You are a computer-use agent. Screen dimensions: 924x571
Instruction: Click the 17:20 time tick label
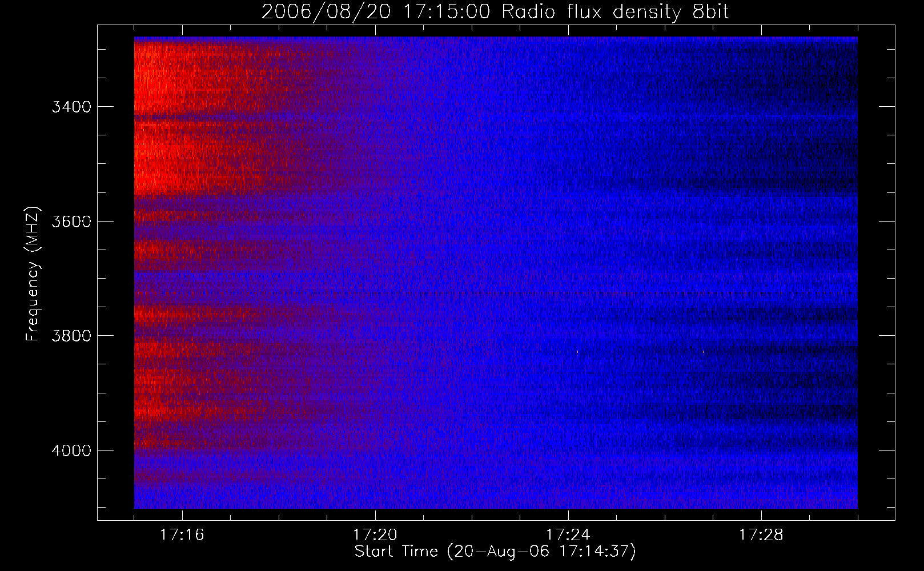[375, 534]
